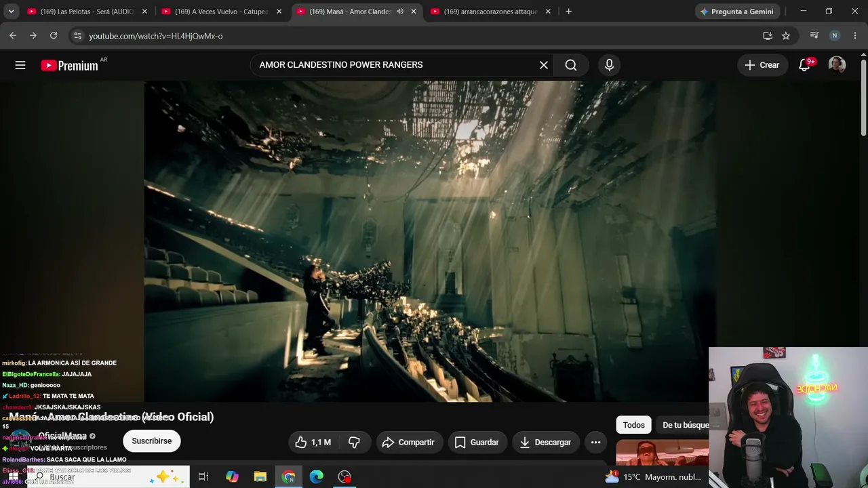This screenshot has height=488, width=868.
Task: Install the YouTube app from address bar
Action: click(768, 36)
